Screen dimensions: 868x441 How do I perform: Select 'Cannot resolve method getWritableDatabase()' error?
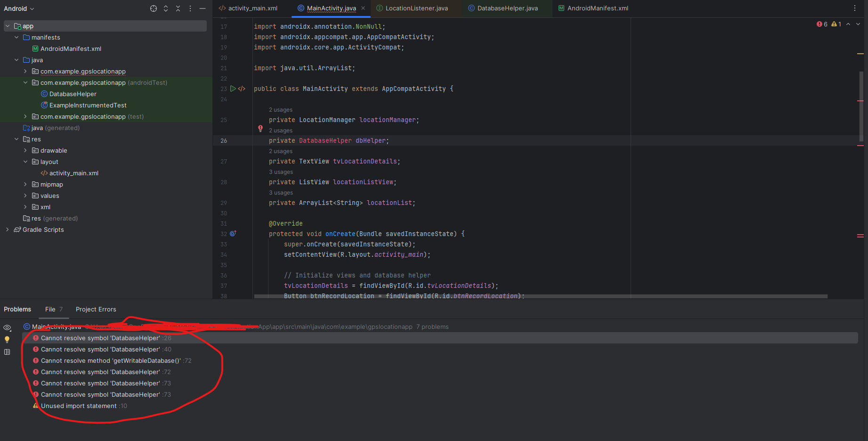tap(440, 360)
